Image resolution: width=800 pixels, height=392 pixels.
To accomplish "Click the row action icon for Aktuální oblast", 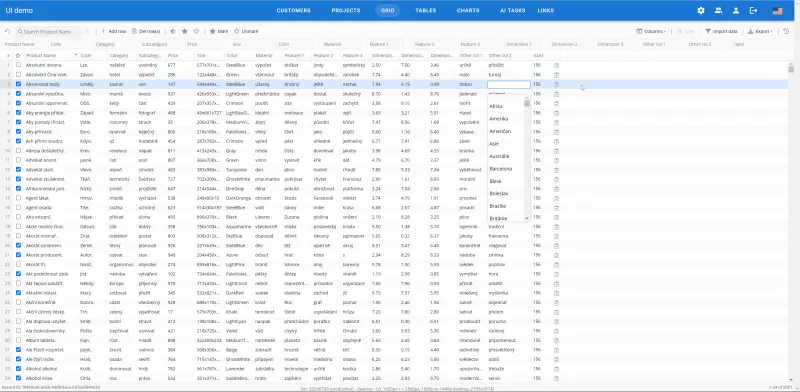I will pos(556,293).
